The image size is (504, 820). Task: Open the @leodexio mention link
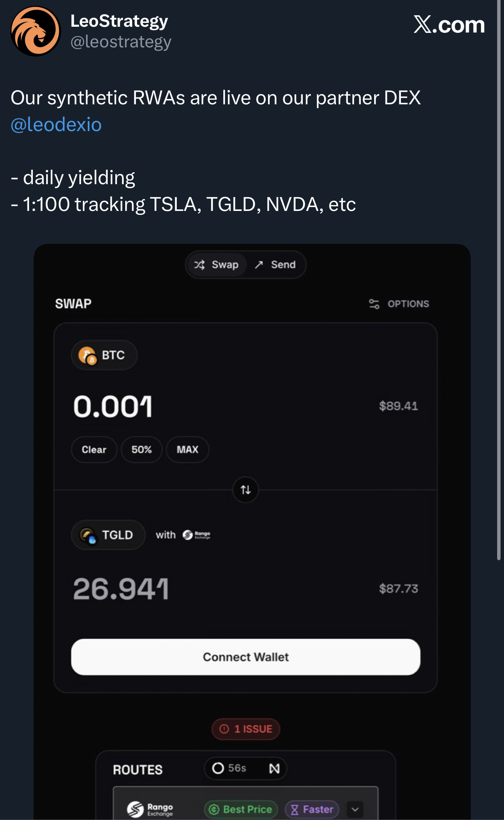(56, 125)
